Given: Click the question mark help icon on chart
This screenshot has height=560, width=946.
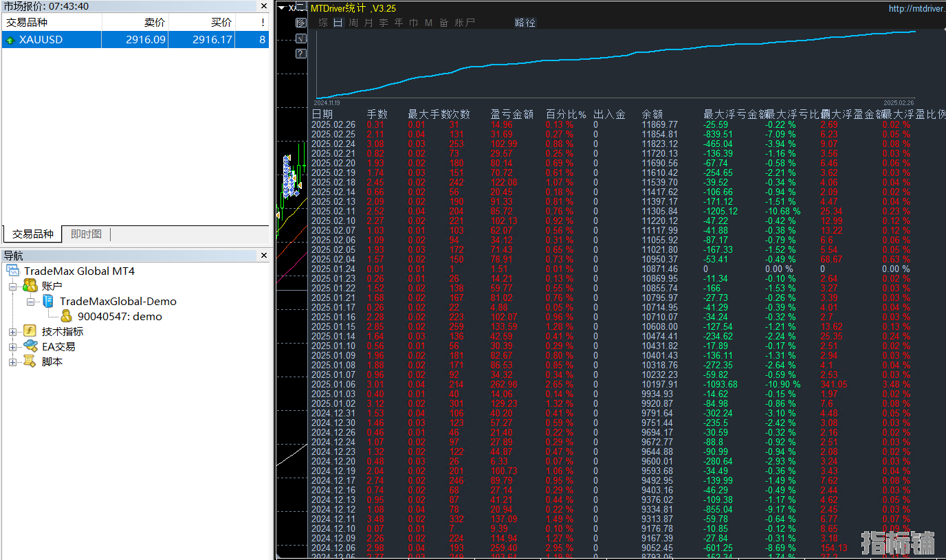Looking at the screenshot, I should point(300,54).
